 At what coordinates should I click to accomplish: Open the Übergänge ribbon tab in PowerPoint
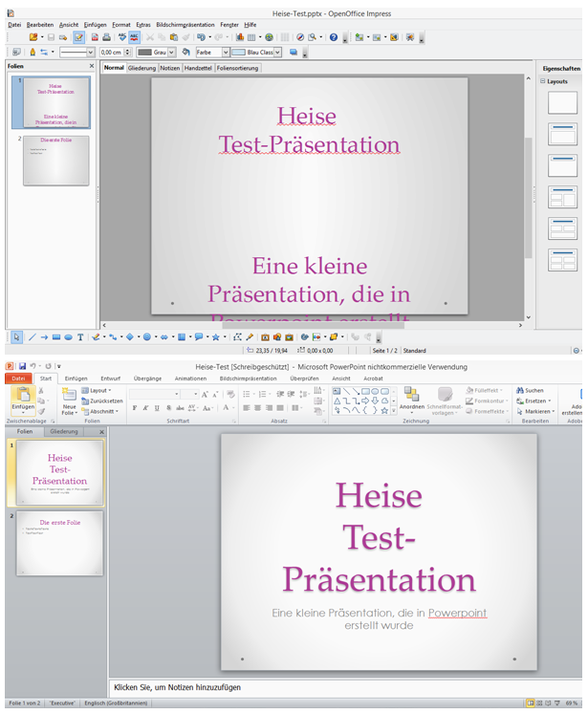click(x=147, y=379)
